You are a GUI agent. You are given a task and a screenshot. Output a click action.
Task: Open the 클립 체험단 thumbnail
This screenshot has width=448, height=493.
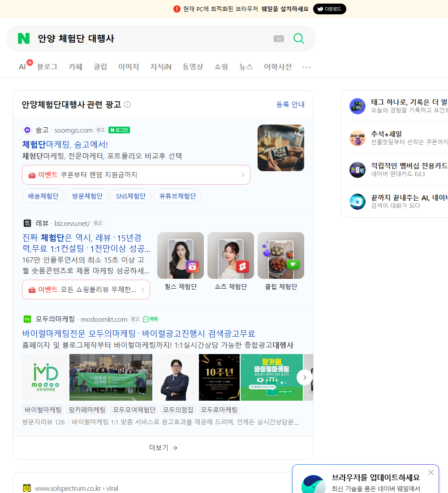click(x=281, y=255)
